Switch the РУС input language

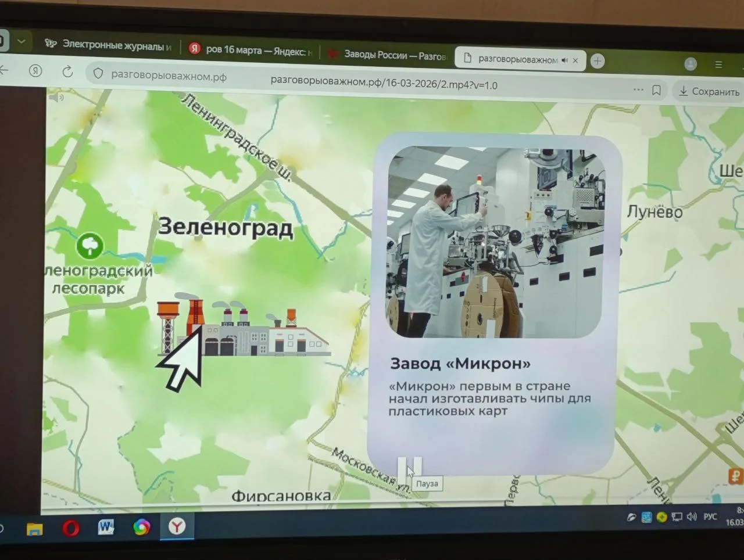pos(710,516)
